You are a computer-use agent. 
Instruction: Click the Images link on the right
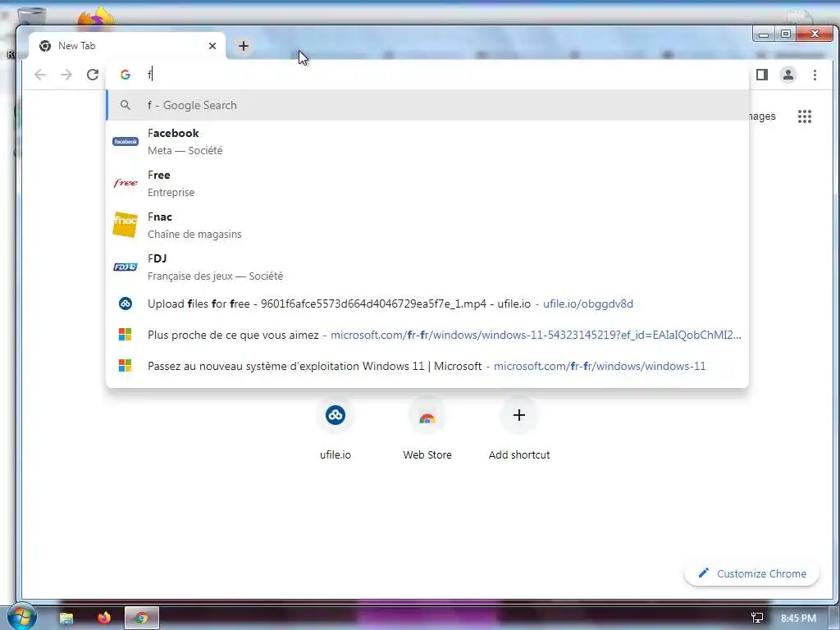(762, 116)
